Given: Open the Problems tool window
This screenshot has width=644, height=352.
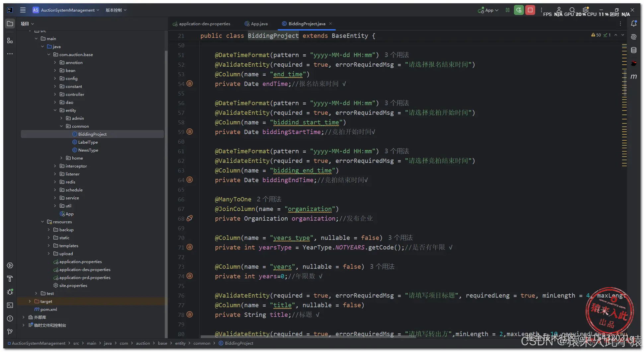Looking at the screenshot, I should pos(10,318).
